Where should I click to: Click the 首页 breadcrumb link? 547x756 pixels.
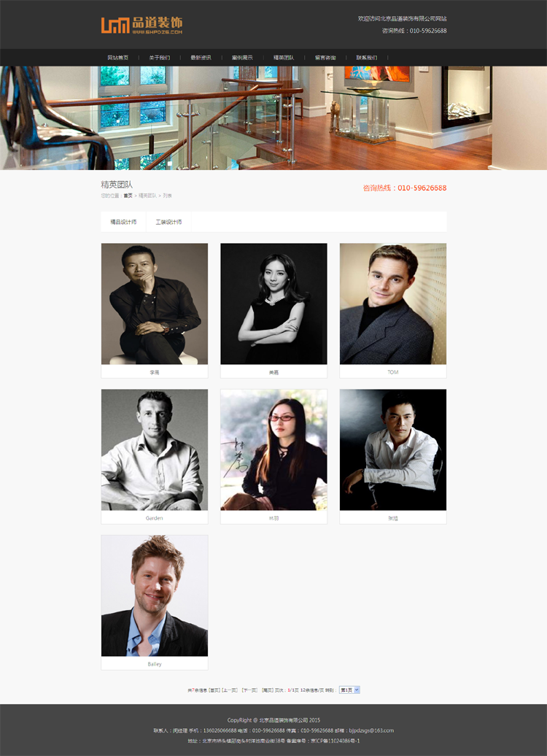(x=128, y=196)
